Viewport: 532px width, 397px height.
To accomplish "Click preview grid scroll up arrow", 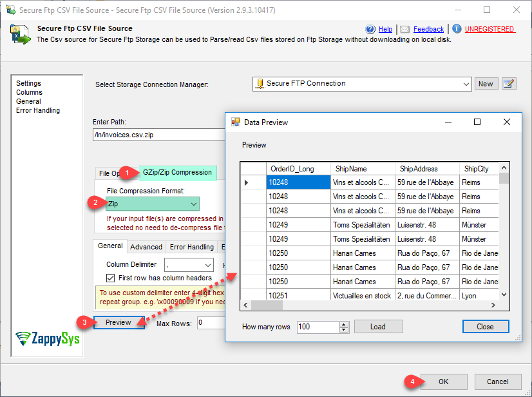I will 504,168.
